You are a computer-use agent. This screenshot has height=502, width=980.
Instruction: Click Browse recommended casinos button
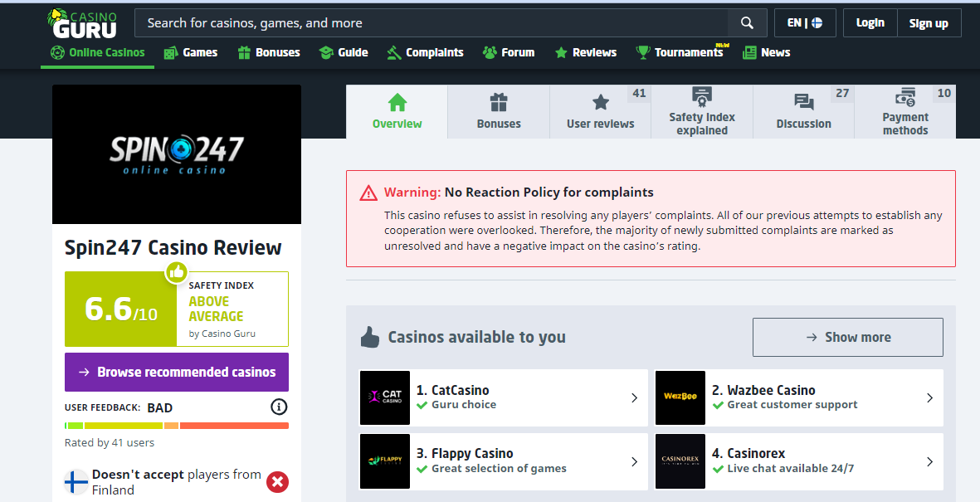pos(177,373)
